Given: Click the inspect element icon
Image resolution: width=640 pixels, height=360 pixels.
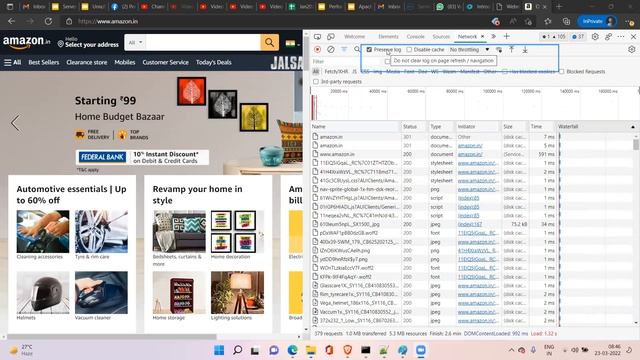Looking at the screenshot, I should (x=318, y=36).
